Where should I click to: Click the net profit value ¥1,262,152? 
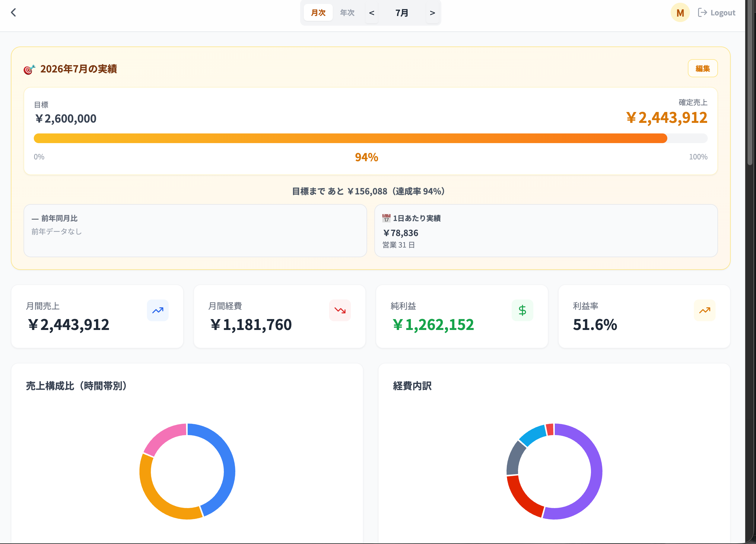coord(433,325)
